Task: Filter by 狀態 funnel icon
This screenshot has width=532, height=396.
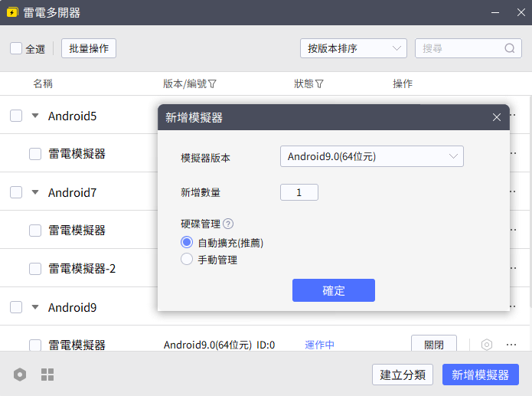Action: coord(319,84)
